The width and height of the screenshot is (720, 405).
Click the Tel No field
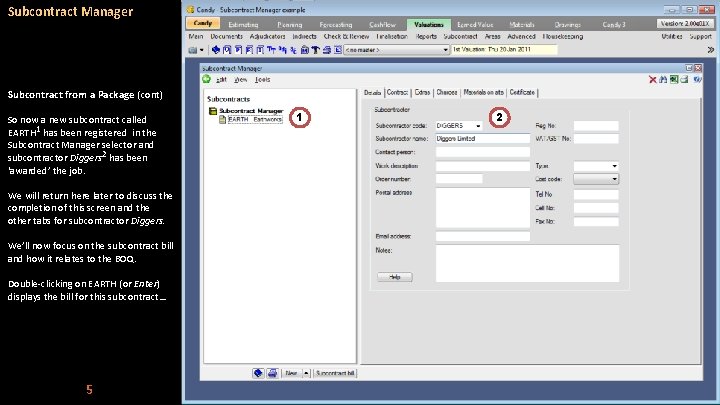click(x=596, y=195)
